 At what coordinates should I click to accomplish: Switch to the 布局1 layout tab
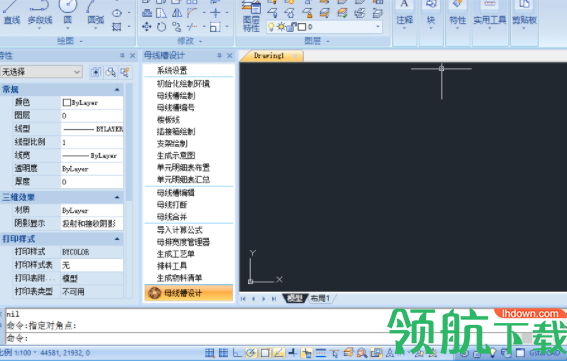click(x=320, y=298)
